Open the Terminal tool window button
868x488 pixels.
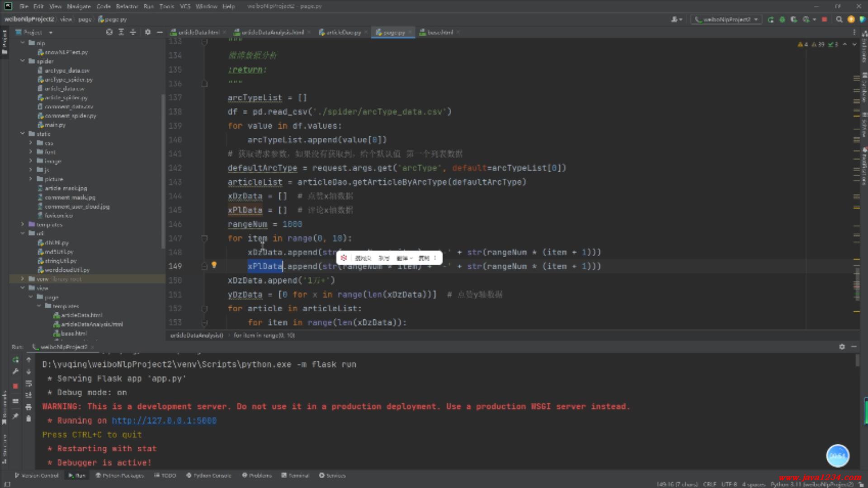(295, 475)
